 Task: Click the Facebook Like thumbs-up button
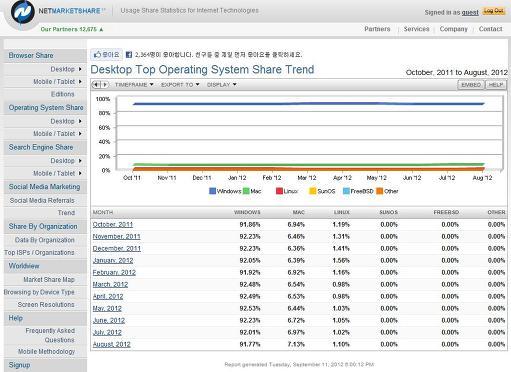pyautogui.click(x=107, y=55)
